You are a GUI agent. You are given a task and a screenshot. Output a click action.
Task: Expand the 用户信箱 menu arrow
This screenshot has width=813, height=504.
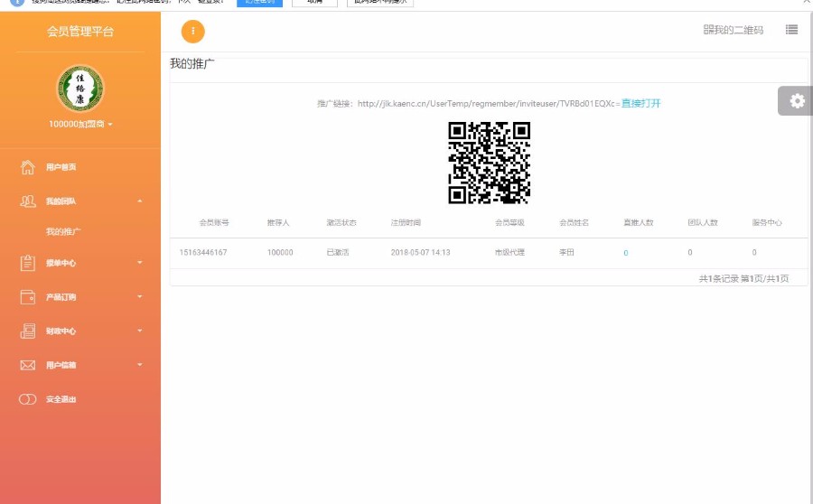139,365
